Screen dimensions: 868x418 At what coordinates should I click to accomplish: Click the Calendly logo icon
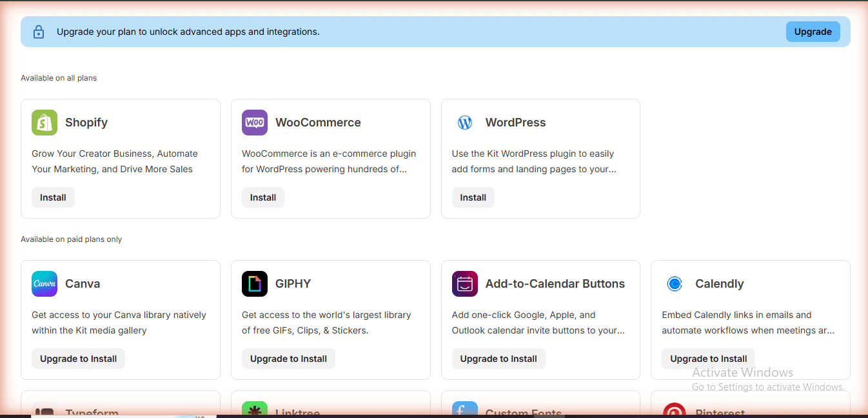point(675,284)
